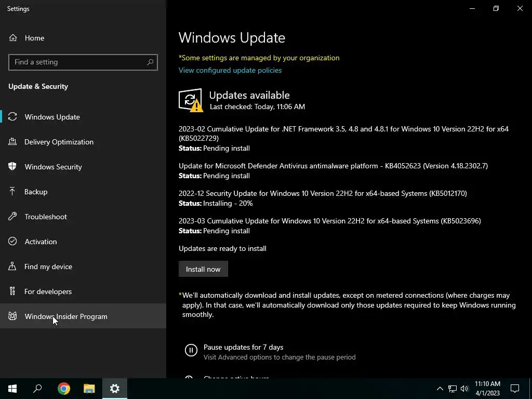Restore down the Settings window

(x=496, y=8)
